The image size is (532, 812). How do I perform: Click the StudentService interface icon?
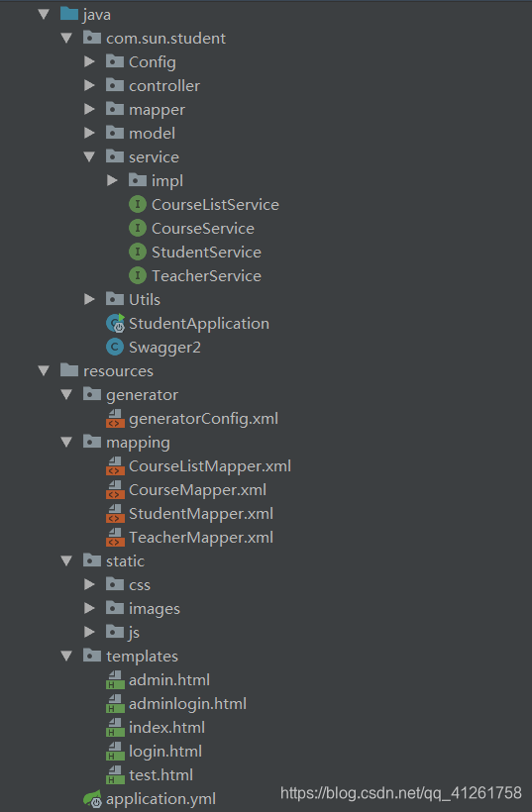tap(138, 252)
